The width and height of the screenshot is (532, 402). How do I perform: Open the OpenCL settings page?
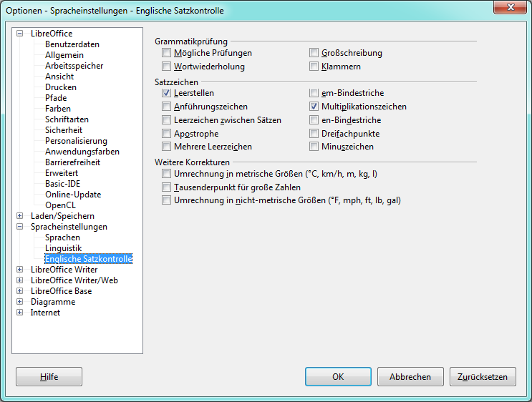(x=60, y=205)
